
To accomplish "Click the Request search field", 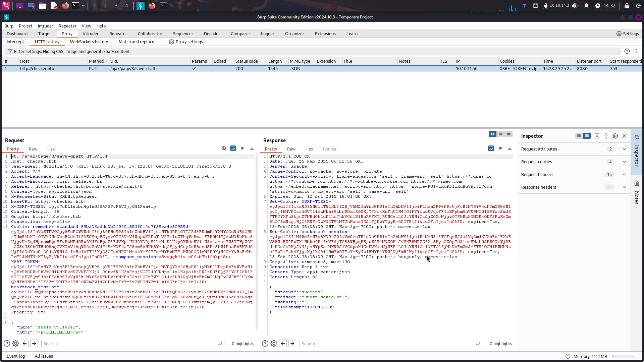I will (x=132, y=344).
